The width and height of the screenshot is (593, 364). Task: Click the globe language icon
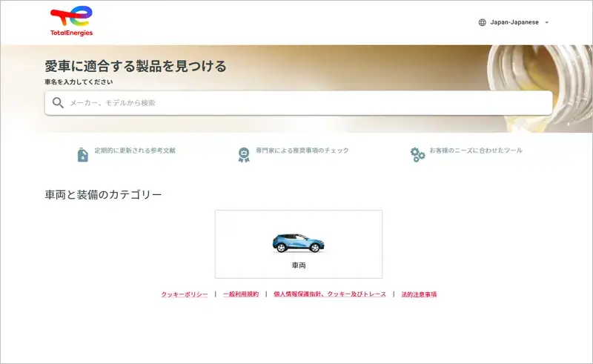tap(483, 22)
